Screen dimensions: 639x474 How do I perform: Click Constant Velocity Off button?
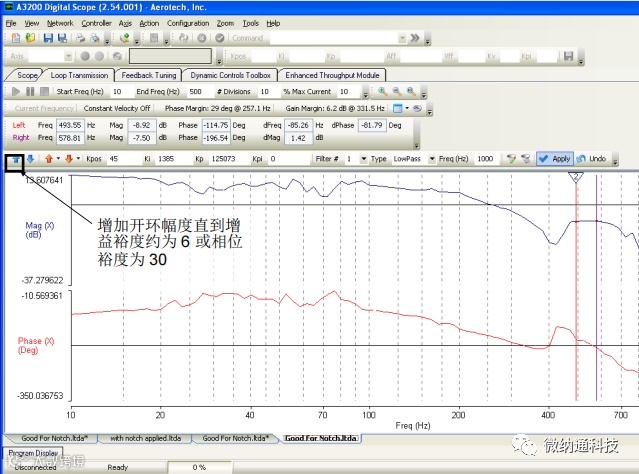(117, 108)
